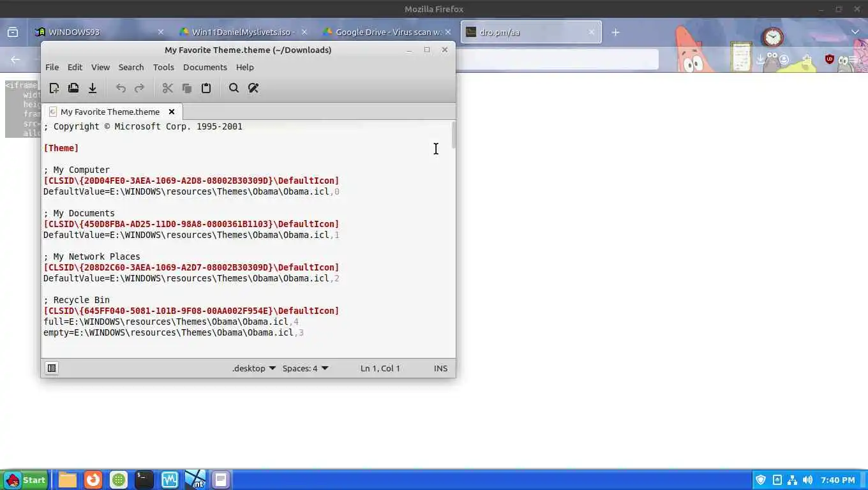Image resolution: width=868 pixels, height=490 pixels.
Task: Launch Firefox from the taskbar
Action: tap(93, 480)
